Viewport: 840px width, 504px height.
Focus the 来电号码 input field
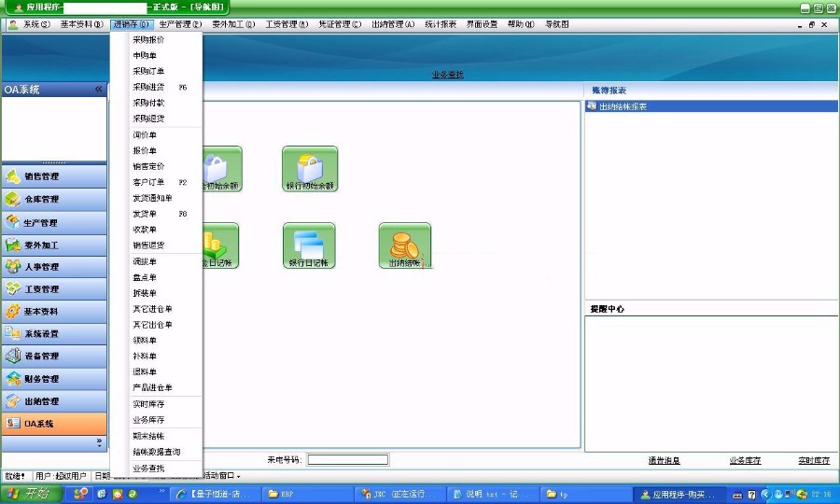point(348,459)
